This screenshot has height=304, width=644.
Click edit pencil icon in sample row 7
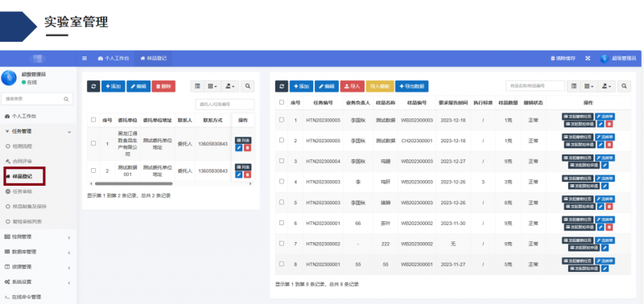tap(605, 248)
